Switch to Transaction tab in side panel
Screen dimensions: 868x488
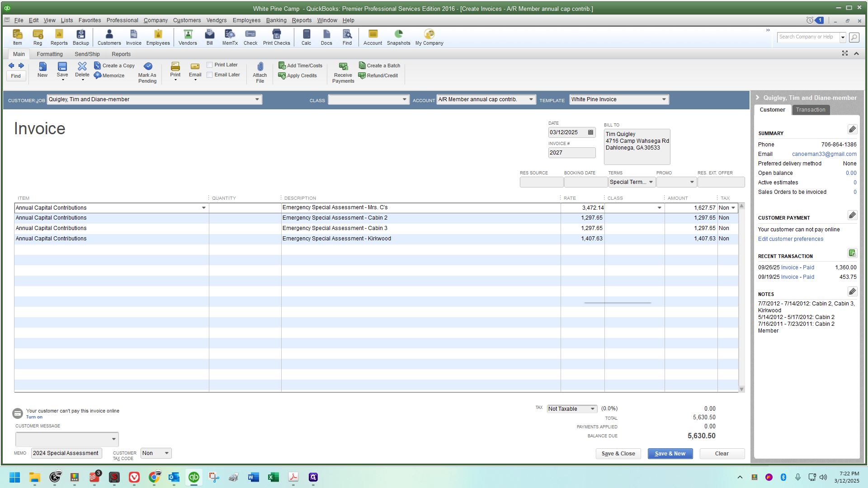pos(811,110)
